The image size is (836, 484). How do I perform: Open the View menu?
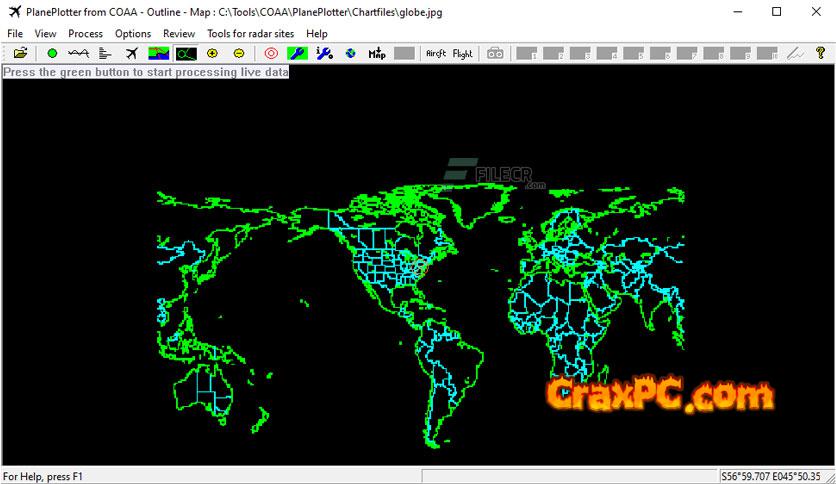pyautogui.click(x=45, y=34)
